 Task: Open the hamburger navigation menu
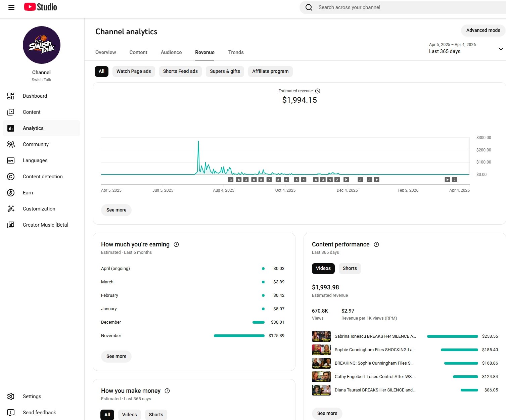[11, 7]
